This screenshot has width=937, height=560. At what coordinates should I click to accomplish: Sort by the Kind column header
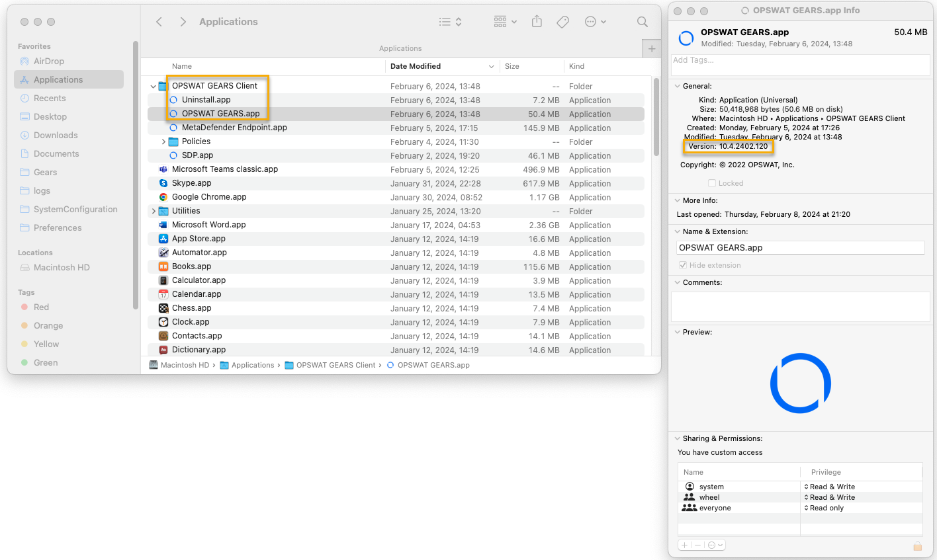tap(576, 66)
